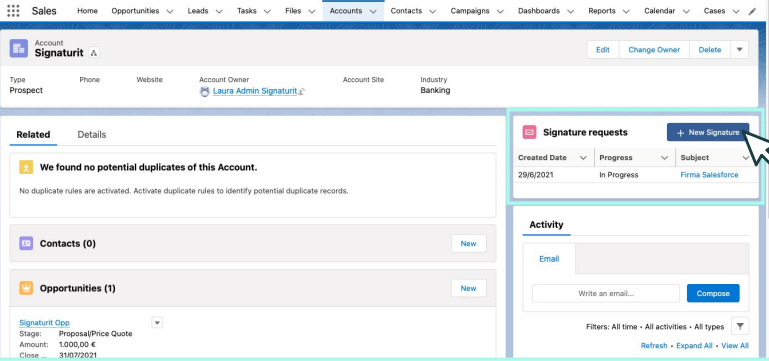Expand the Reports menu chevron

[626, 11]
